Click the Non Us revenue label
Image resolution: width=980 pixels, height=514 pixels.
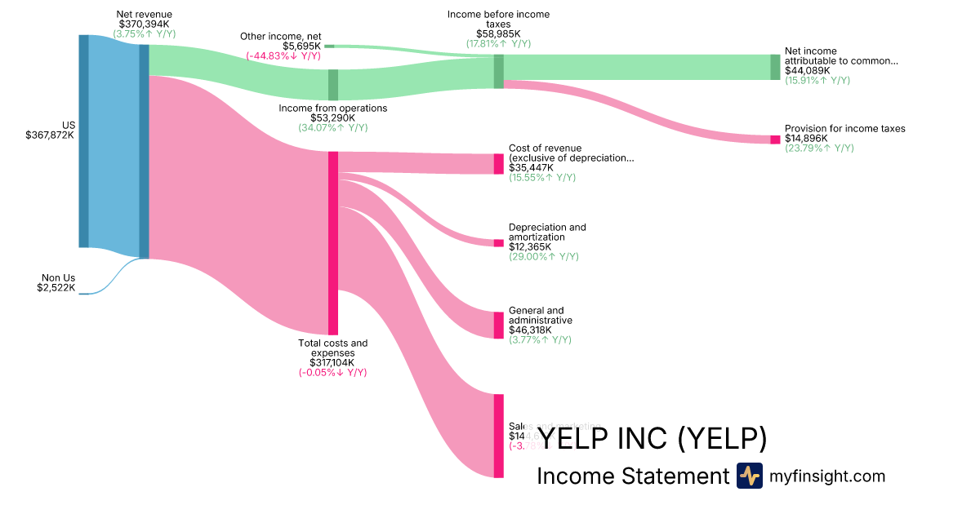pos(59,278)
